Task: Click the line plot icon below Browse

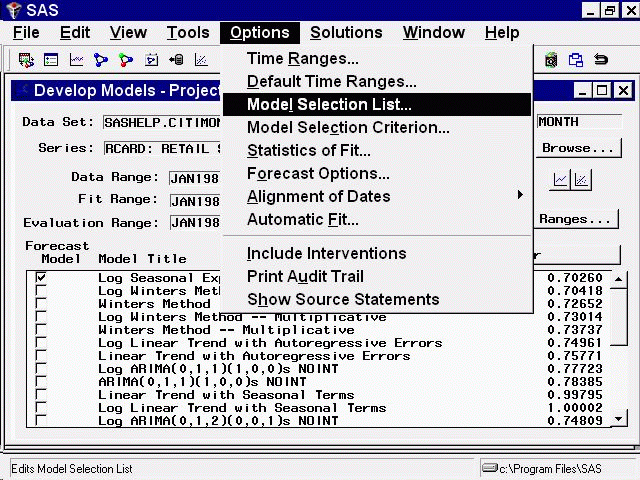Action: click(x=561, y=180)
